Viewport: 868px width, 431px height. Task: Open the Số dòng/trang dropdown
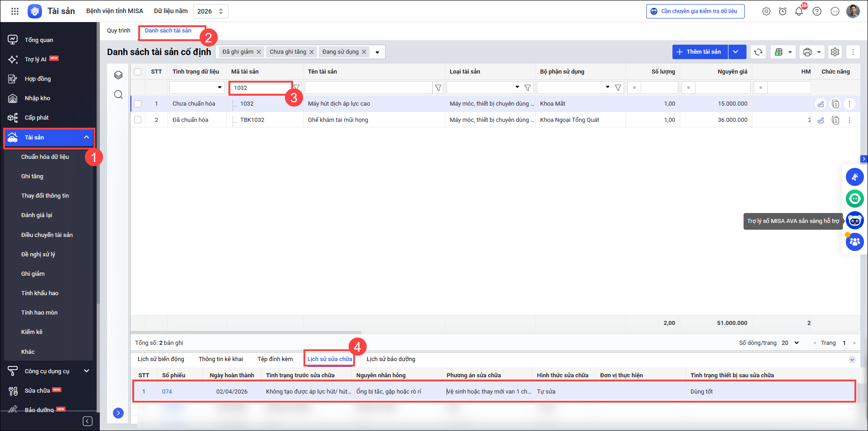point(790,343)
